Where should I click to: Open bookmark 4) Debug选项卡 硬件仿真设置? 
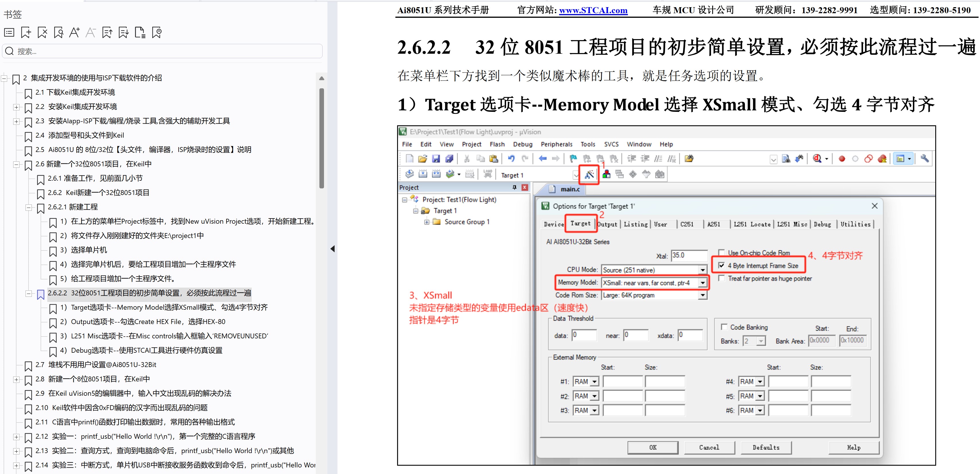coord(141,350)
